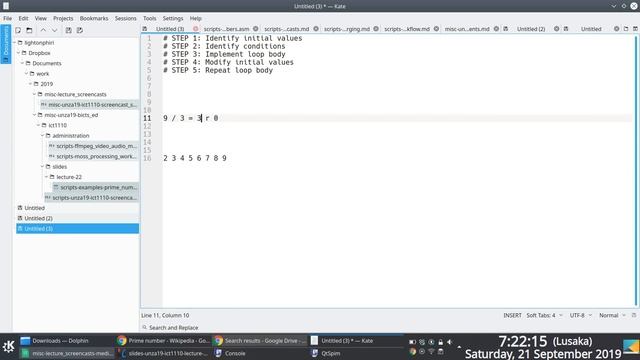Switch to the Untitled (2) tab
The image size is (640, 360).
[531, 29]
